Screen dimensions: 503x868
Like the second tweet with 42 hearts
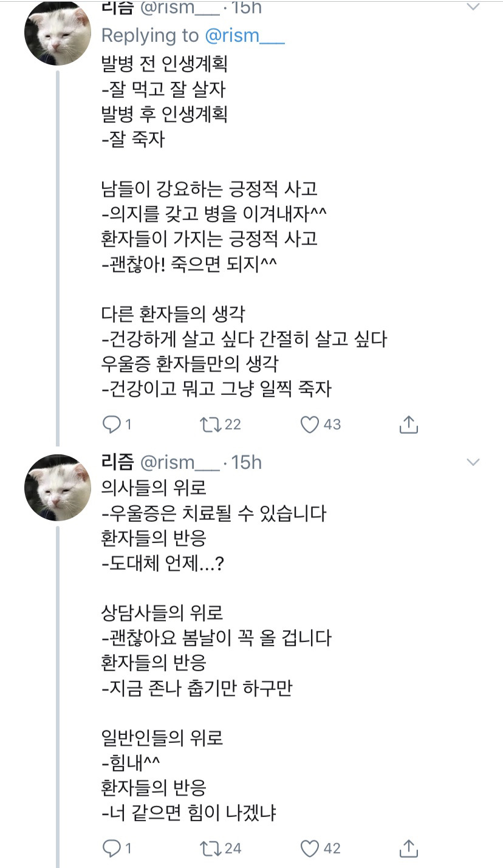coord(310,848)
